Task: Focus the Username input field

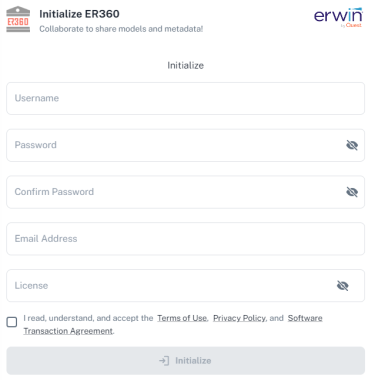Action: point(185,98)
